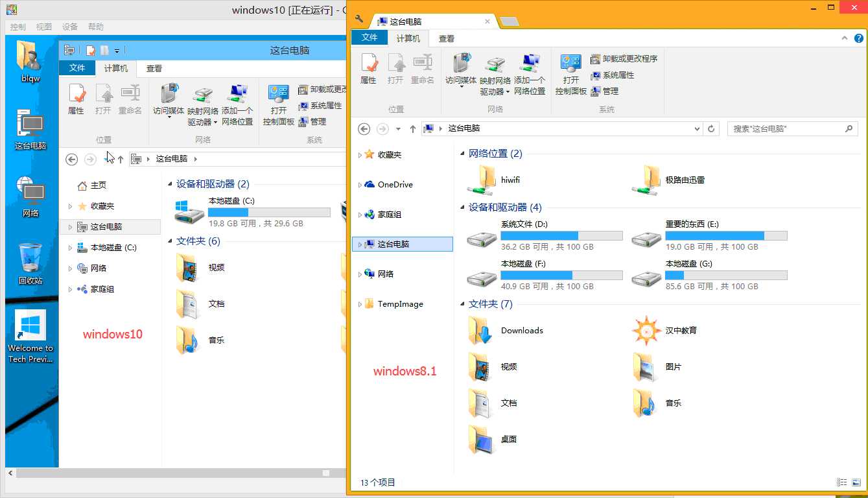Image resolution: width=868 pixels, height=498 pixels.
Task: Open Downloads folder in Windows 8.1
Action: [x=506, y=331]
